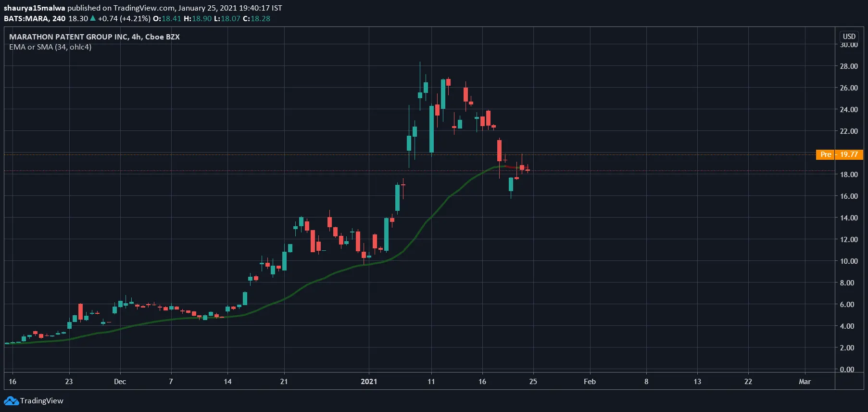The height and width of the screenshot is (412, 868).
Task: Click the Feb label on the time axis
Action: (590, 382)
